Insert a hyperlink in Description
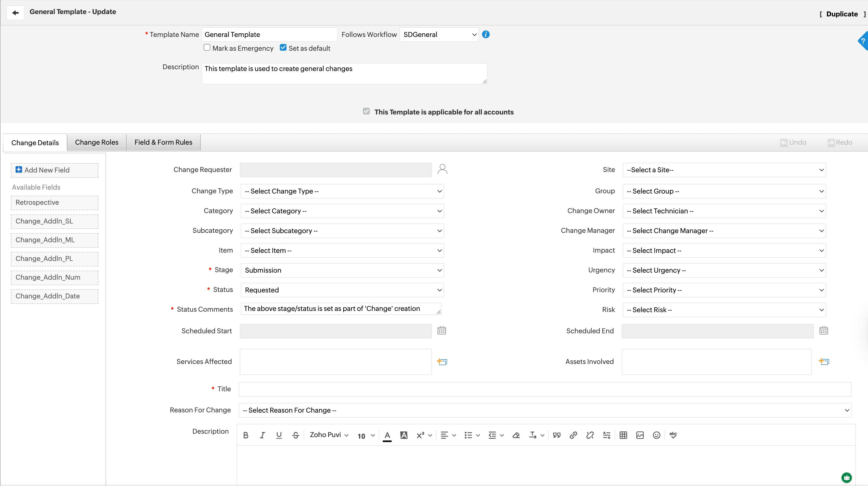The width and height of the screenshot is (868, 486). coord(573,435)
